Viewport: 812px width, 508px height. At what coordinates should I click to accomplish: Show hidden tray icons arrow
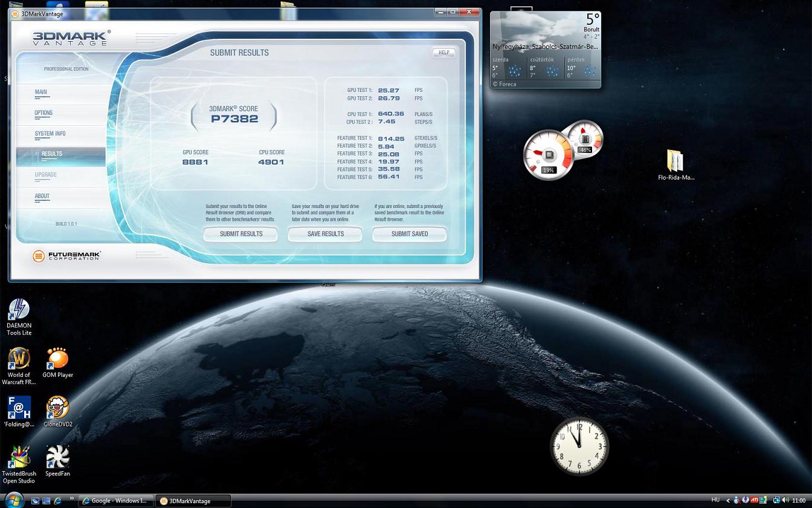pos(728,501)
